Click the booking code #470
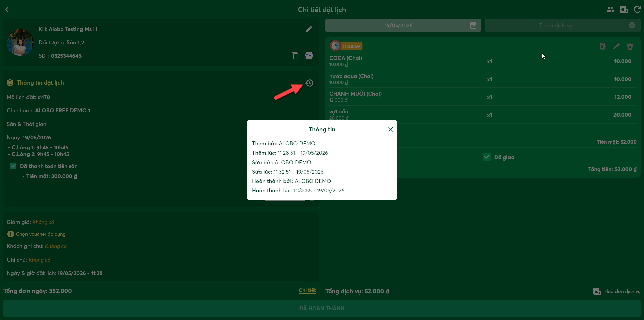The height and width of the screenshot is (320, 644). 44,97
